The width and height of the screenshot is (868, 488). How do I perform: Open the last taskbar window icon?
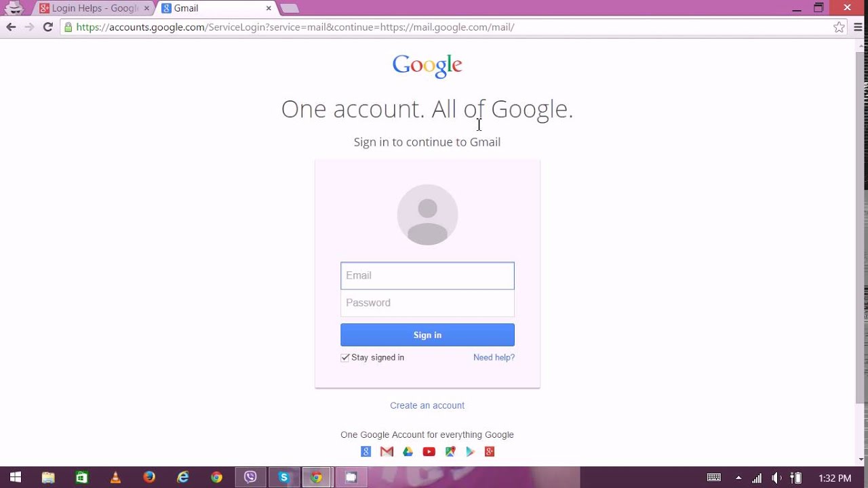(x=351, y=477)
